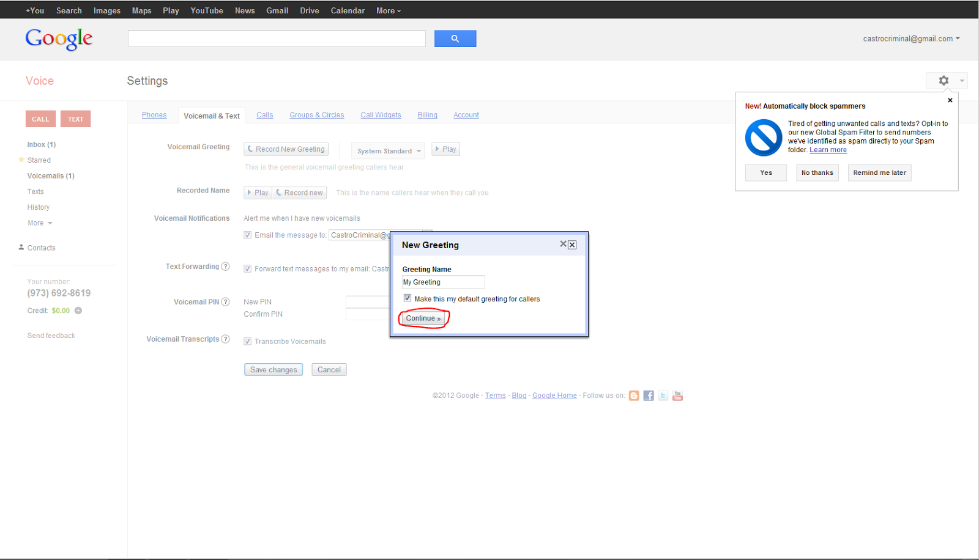Image resolution: width=979 pixels, height=560 pixels.
Task: Click Record new name button
Action: [300, 193]
